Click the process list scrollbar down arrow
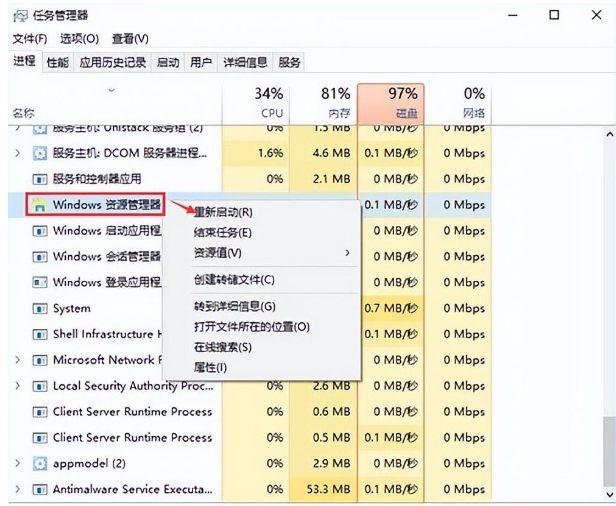 point(610,495)
